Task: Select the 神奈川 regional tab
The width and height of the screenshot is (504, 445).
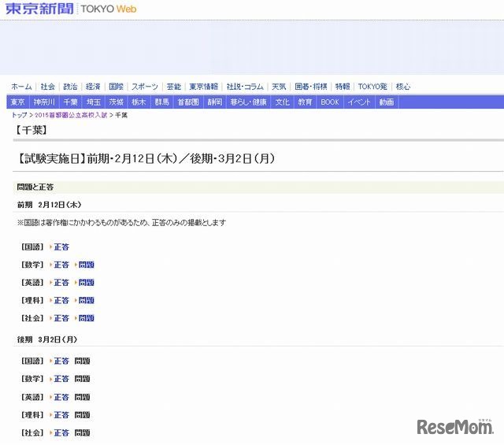Action: (x=44, y=102)
